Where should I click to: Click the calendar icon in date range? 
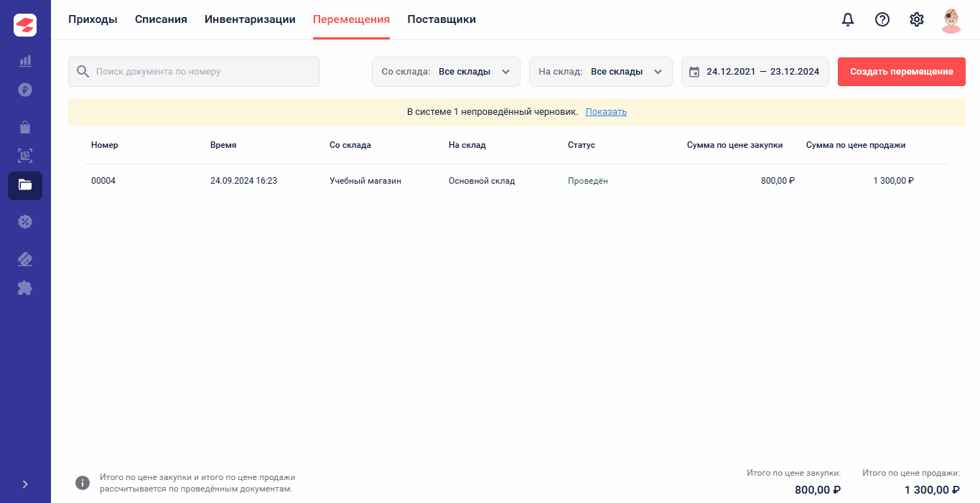point(694,72)
